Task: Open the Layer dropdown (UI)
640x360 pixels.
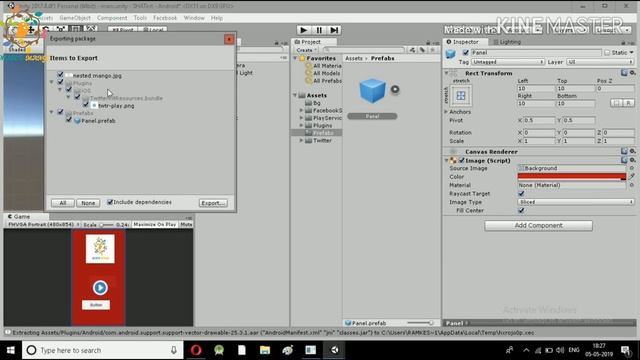Action: pyautogui.click(x=600, y=62)
